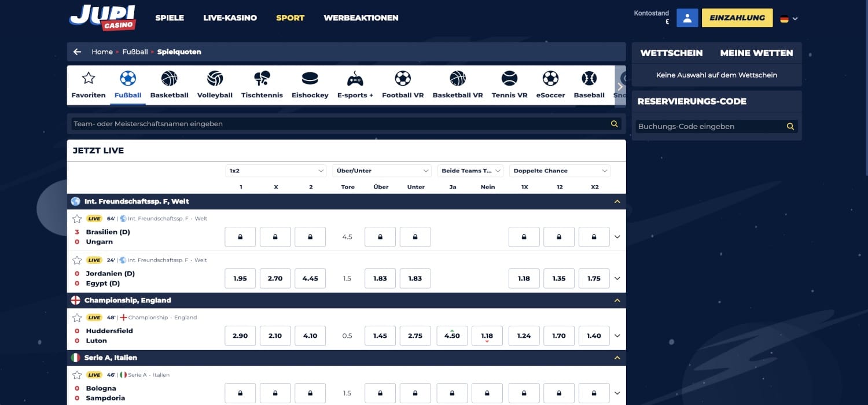Select double chance X2 1.75 for Jordanien

594,278
